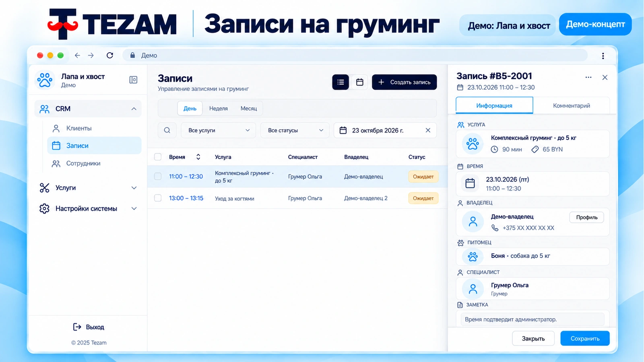Click the Сохранить button

click(585, 339)
